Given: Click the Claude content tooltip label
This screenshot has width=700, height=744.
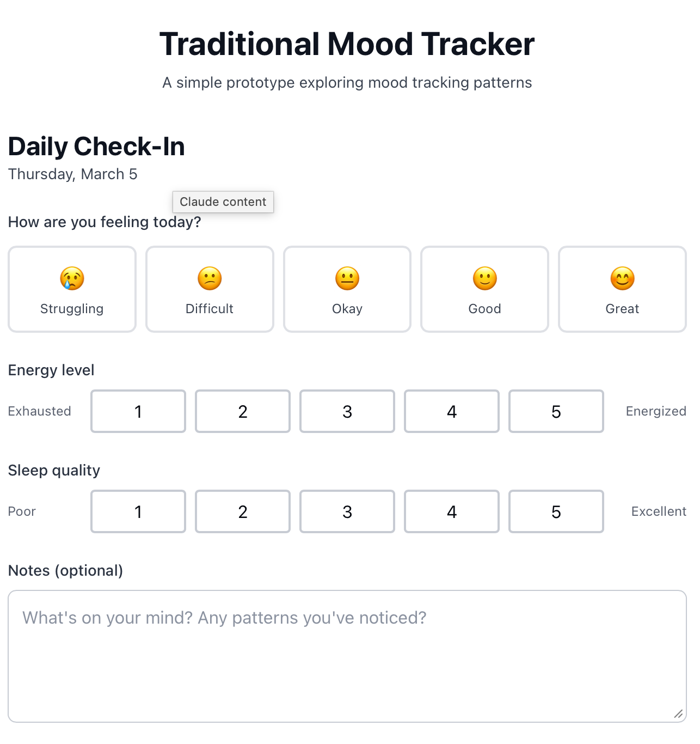Looking at the screenshot, I should (x=223, y=202).
